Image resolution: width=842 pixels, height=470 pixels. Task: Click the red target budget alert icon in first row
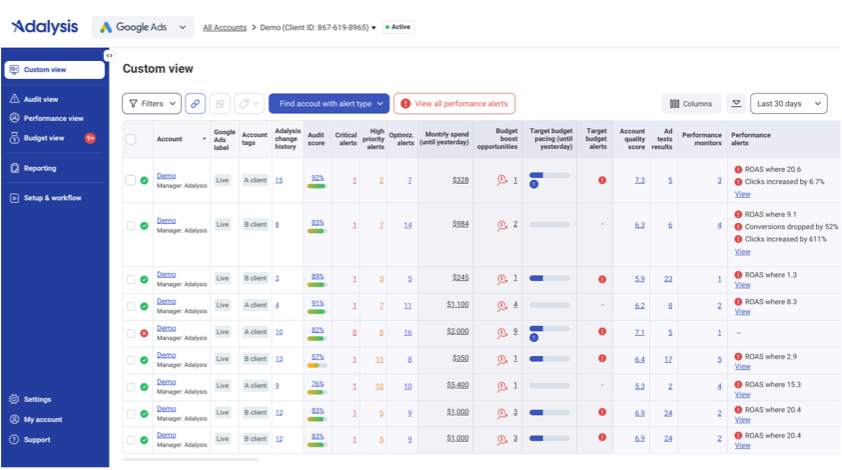pyautogui.click(x=602, y=180)
